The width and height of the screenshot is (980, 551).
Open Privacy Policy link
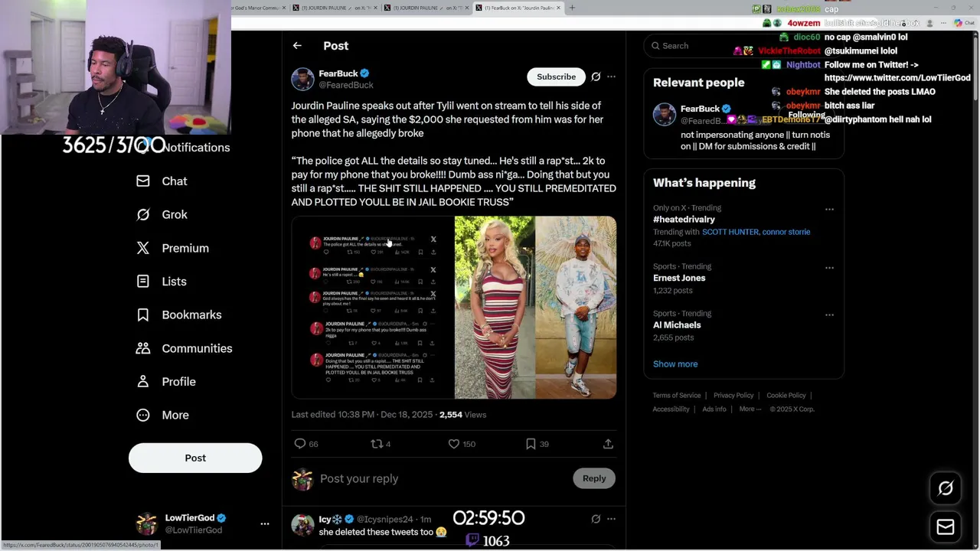[x=733, y=396]
